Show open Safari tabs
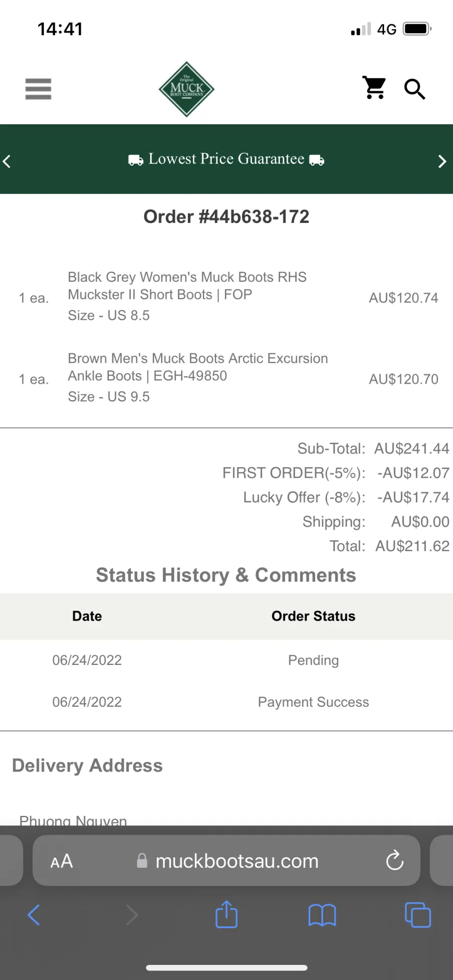Viewport: 453px width, 980px height. [x=418, y=915]
